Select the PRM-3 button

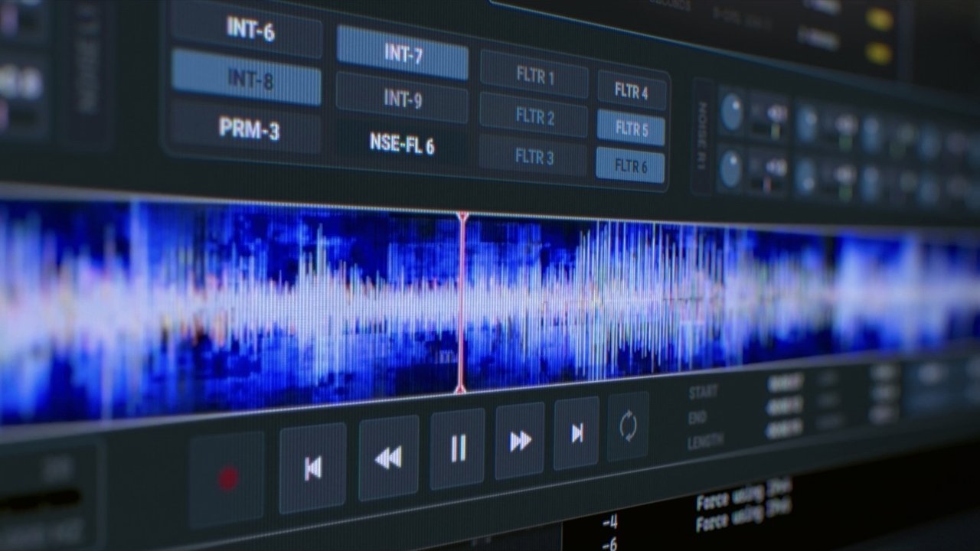(x=249, y=129)
